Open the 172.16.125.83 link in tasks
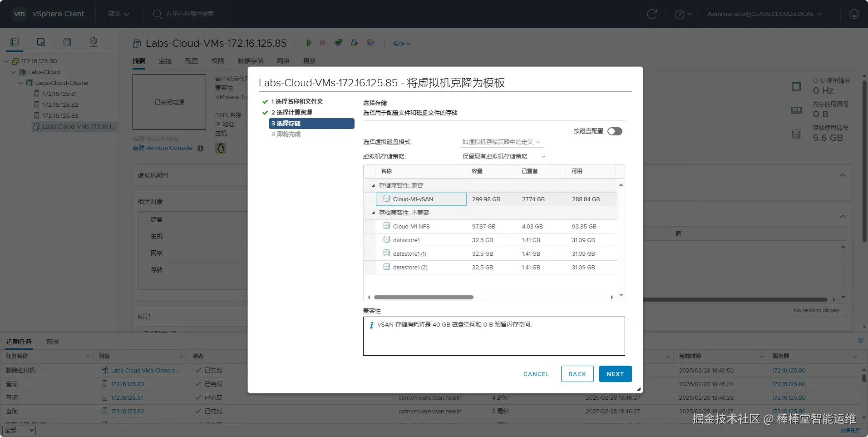868x437 pixels. pos(128,384)
